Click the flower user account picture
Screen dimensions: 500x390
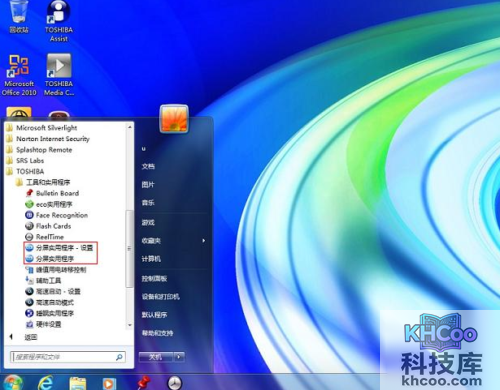tap(174, 119)
